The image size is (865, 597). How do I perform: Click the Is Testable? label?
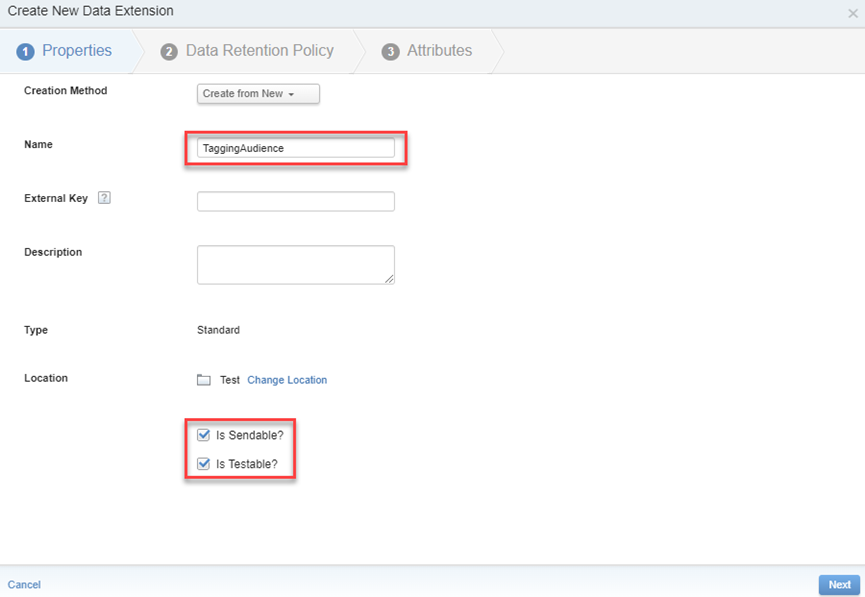point(247,464)
